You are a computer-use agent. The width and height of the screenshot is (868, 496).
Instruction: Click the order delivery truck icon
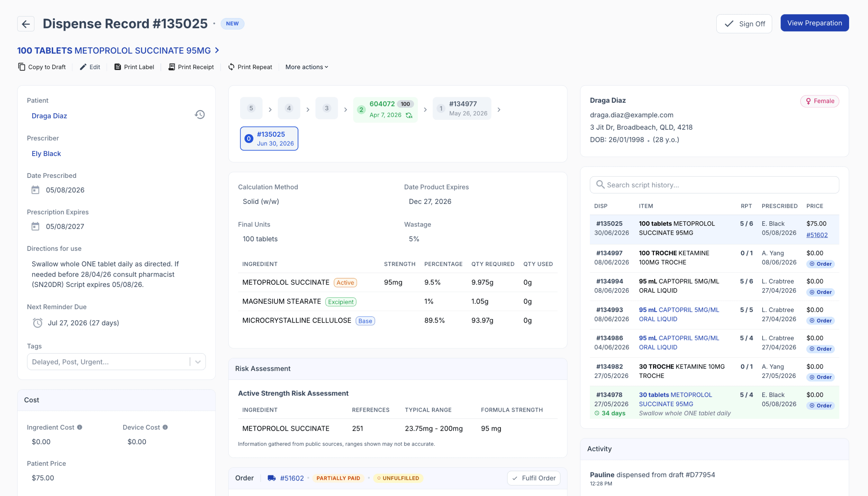click(x=272, y=478)
